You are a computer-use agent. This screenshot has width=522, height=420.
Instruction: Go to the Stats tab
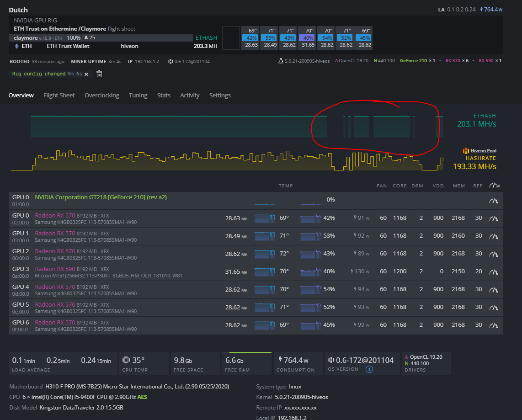point(164,96)
